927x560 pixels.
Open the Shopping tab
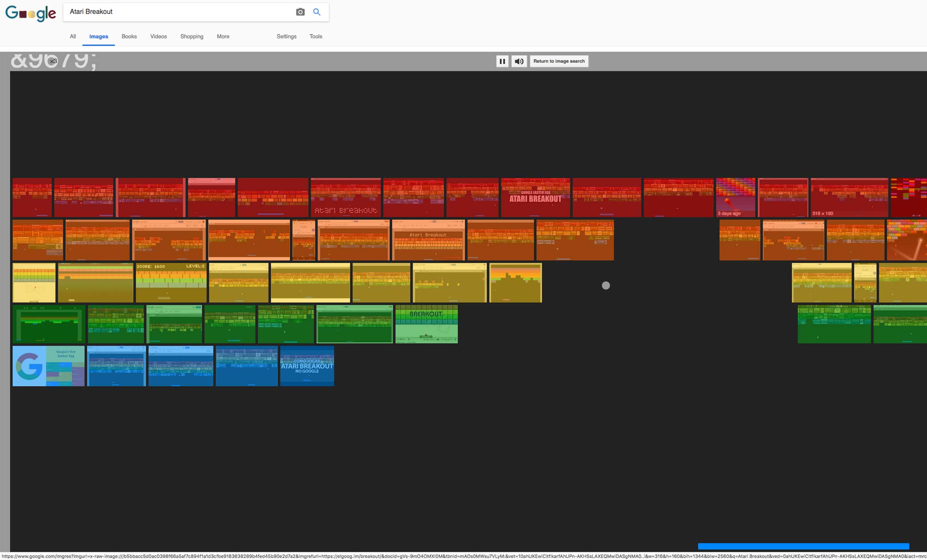pos(192,36)
